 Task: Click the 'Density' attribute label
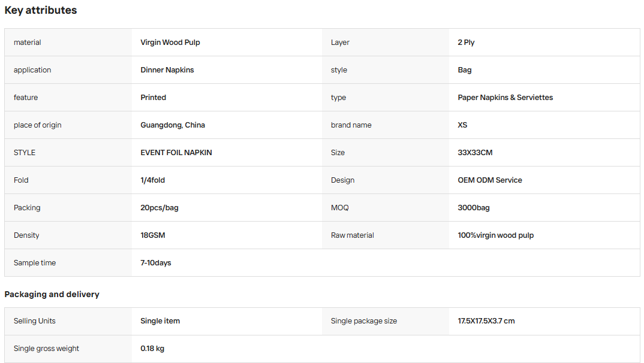coord(26,235)
